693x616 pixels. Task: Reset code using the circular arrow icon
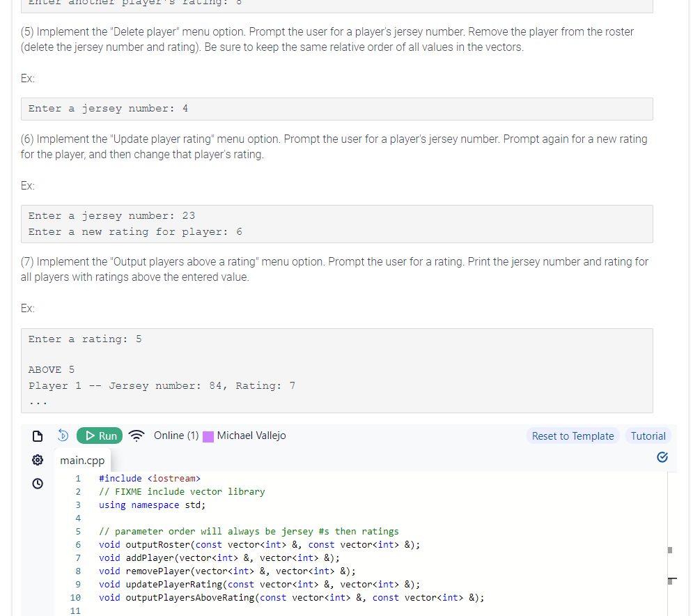63,436
